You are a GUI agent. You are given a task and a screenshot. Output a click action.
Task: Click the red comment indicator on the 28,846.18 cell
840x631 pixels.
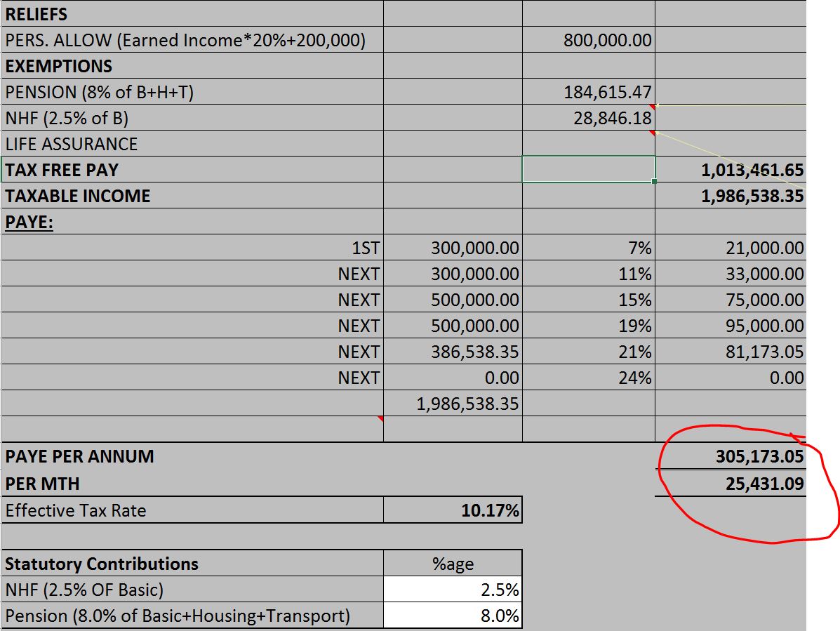652,133
